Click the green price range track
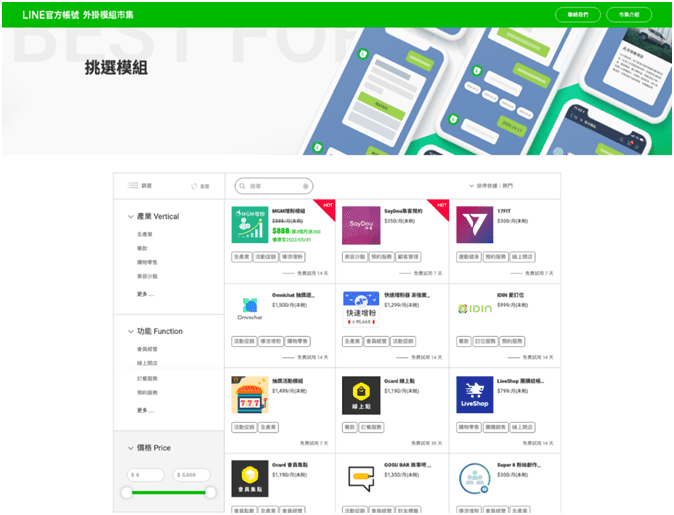 (168, 492)
